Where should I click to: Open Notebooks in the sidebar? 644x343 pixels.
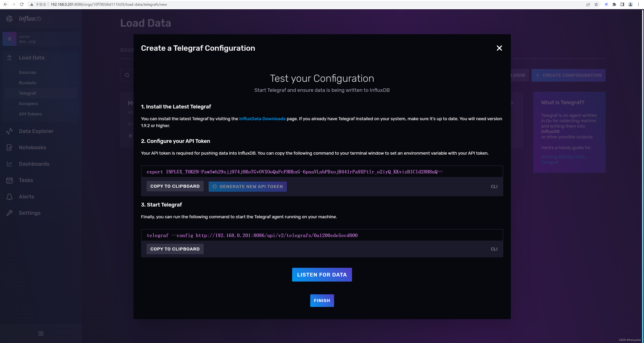[33, 148]
